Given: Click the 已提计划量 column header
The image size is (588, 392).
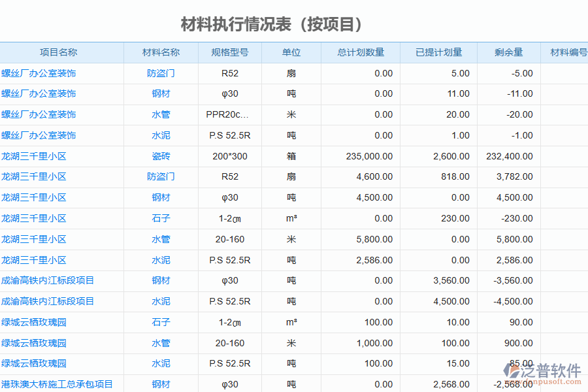Looking at the screenshot, I should pyautogui.click(x=438, y=52).
